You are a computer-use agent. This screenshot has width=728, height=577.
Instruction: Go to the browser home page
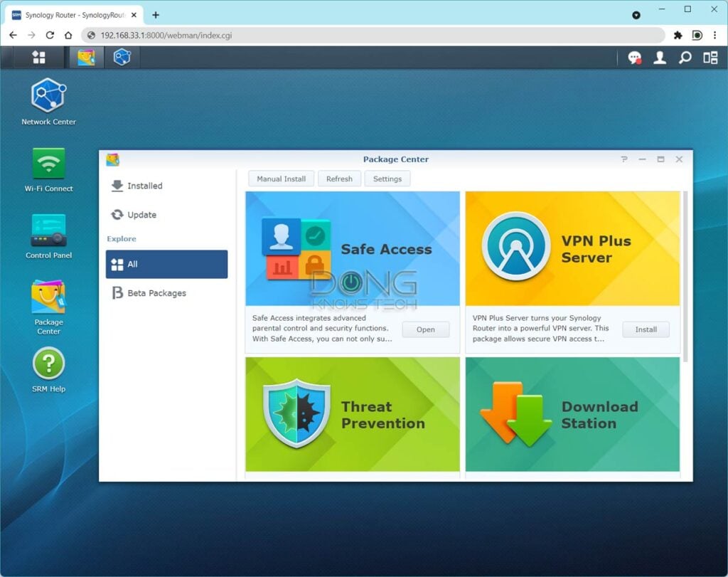68,36
